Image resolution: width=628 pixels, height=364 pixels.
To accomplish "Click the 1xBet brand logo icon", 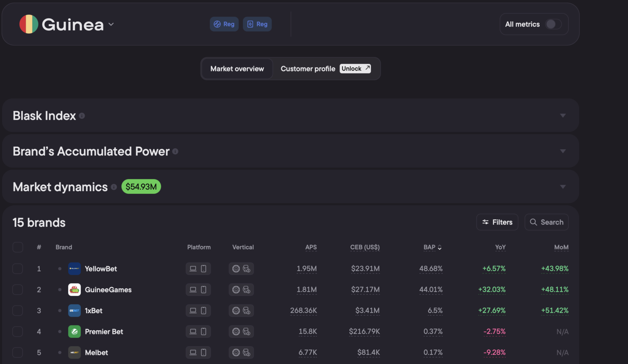I will coord(74,311).
